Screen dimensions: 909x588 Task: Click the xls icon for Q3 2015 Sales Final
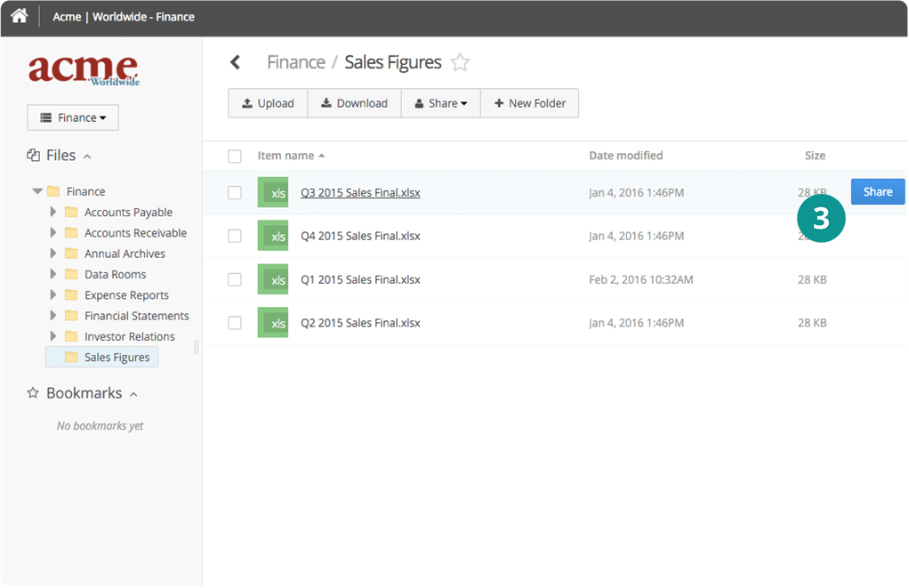(273, 193)
